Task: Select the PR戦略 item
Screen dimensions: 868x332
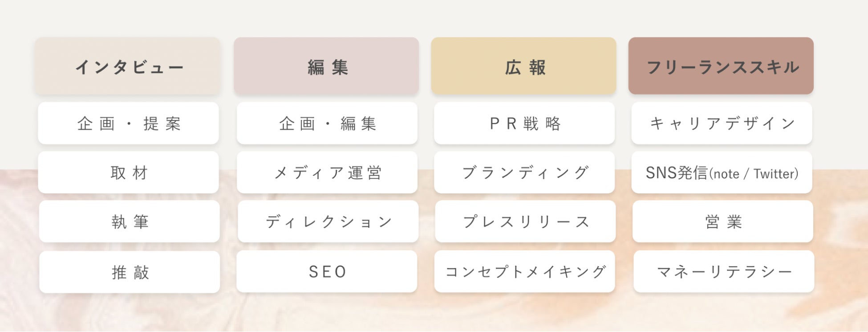Action: click(x=524, y=123)
